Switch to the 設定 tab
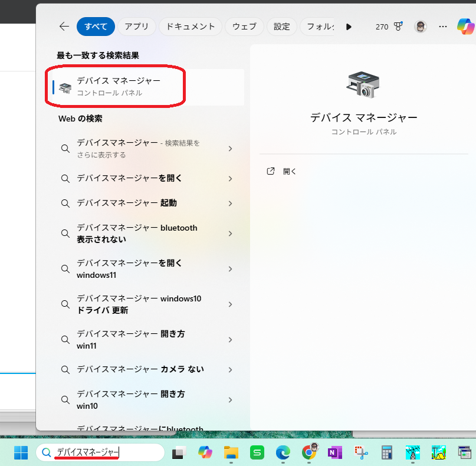 click(282, 27)
